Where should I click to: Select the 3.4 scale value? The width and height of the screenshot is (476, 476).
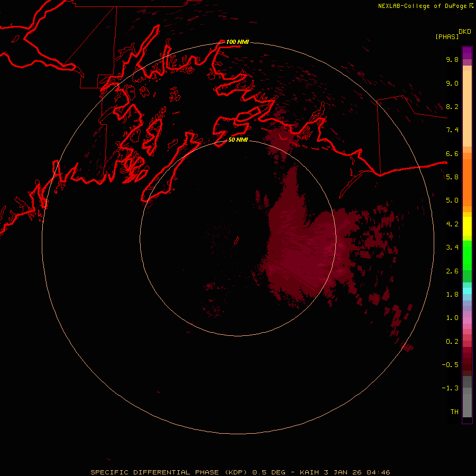[x=452, y=247]
